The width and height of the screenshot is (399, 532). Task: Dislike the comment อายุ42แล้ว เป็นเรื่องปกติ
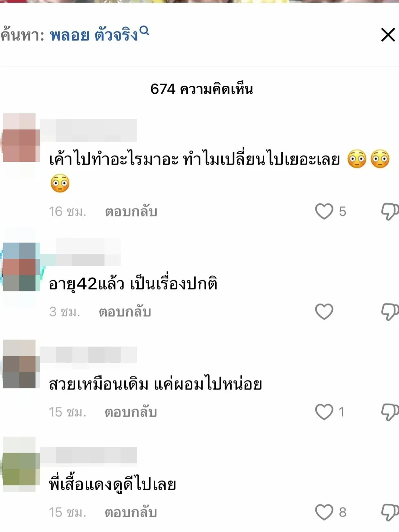390,312
